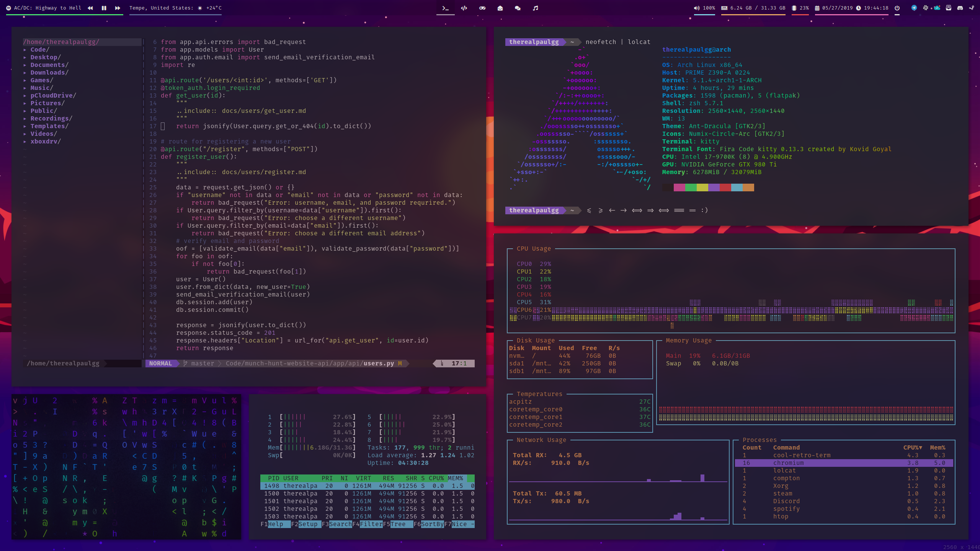Click the PID column header in htop

click(274, 478)
